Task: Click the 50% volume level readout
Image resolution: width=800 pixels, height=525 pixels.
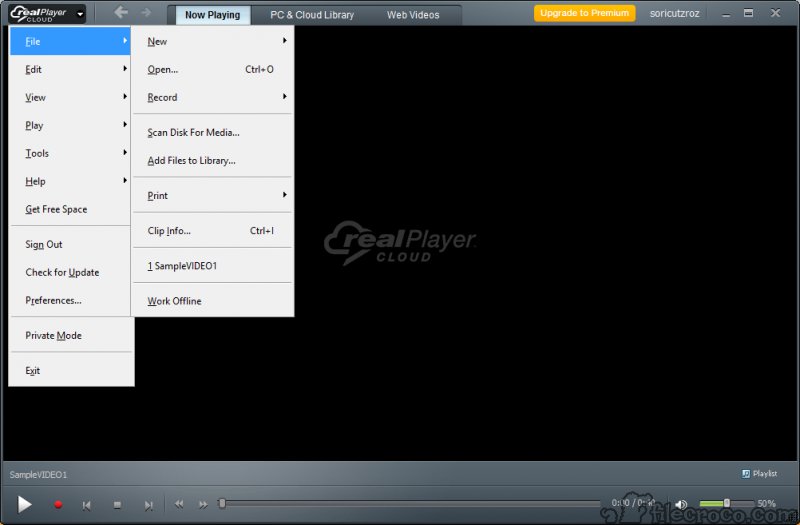Action: [766, 504]
